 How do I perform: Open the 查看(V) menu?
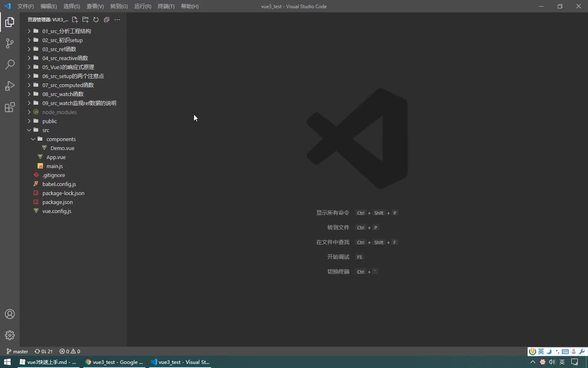tap(95, 6)
